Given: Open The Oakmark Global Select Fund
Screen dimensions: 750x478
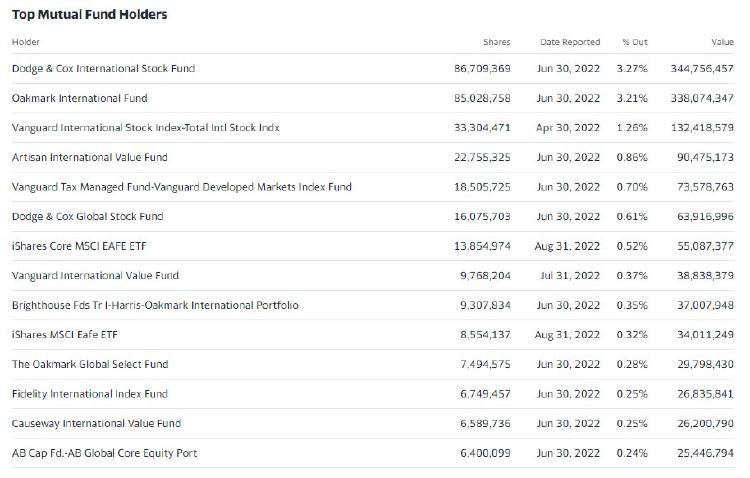Looking at the screenshot, I should click(x=90, y=364).
